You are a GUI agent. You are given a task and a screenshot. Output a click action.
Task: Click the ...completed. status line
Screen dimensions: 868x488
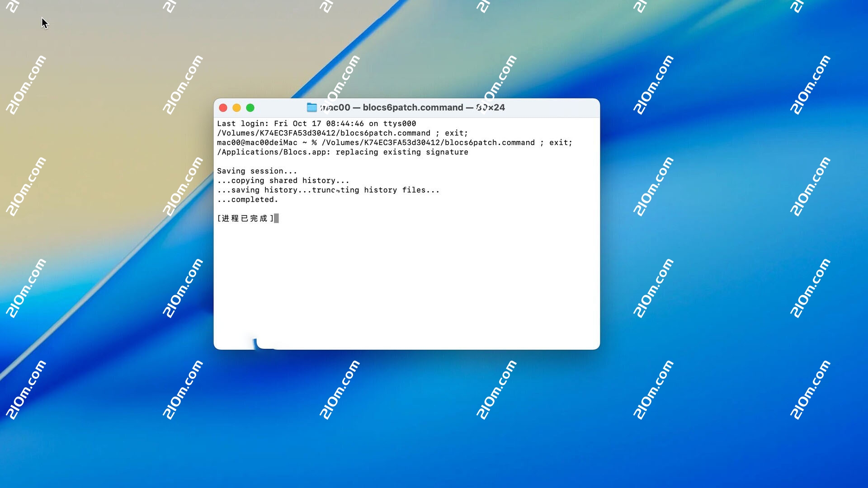(x=248, y=199)
